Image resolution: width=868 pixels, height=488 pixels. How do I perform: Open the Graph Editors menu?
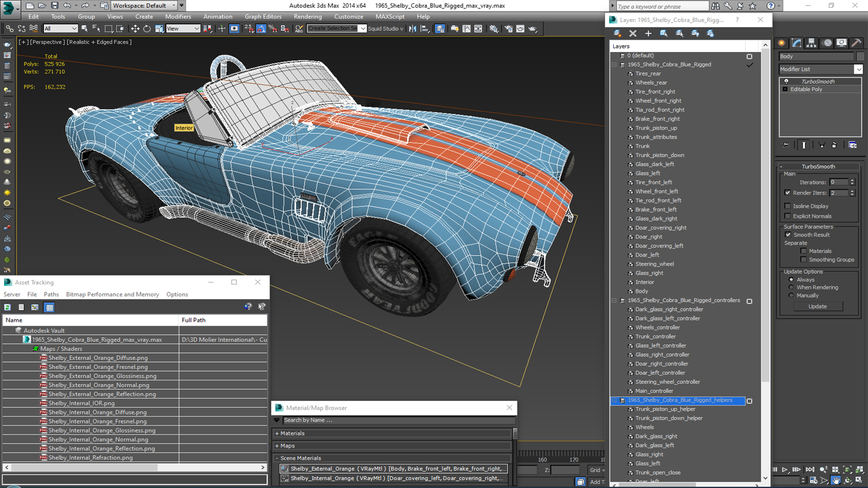(263, 17)
